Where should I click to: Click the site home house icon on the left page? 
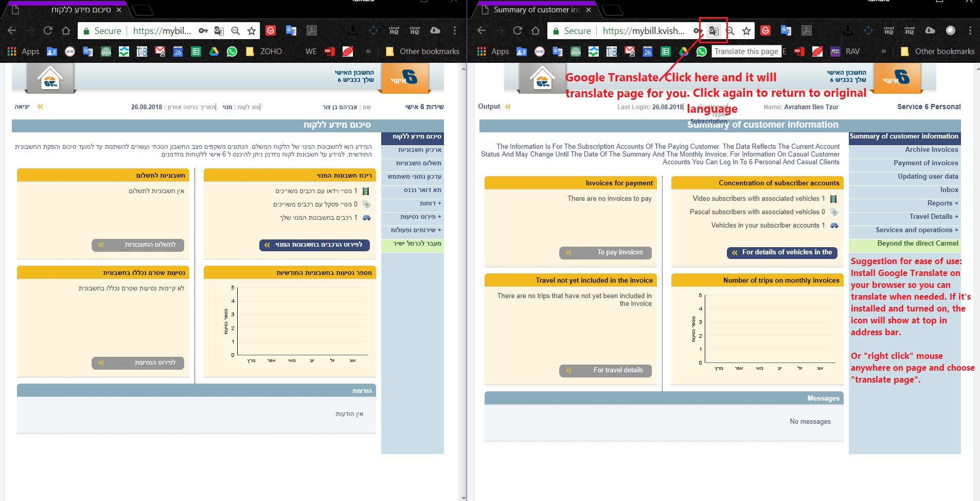pos(50,79)
